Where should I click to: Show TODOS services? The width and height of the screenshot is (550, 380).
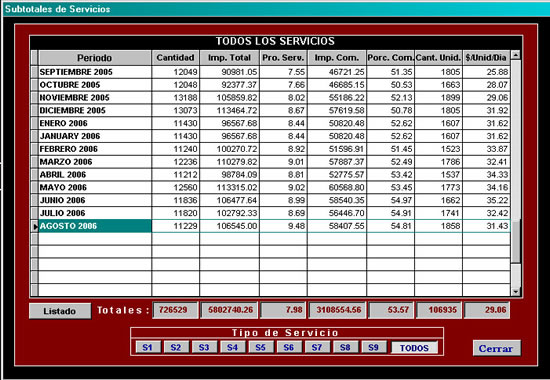coord(414,348)
